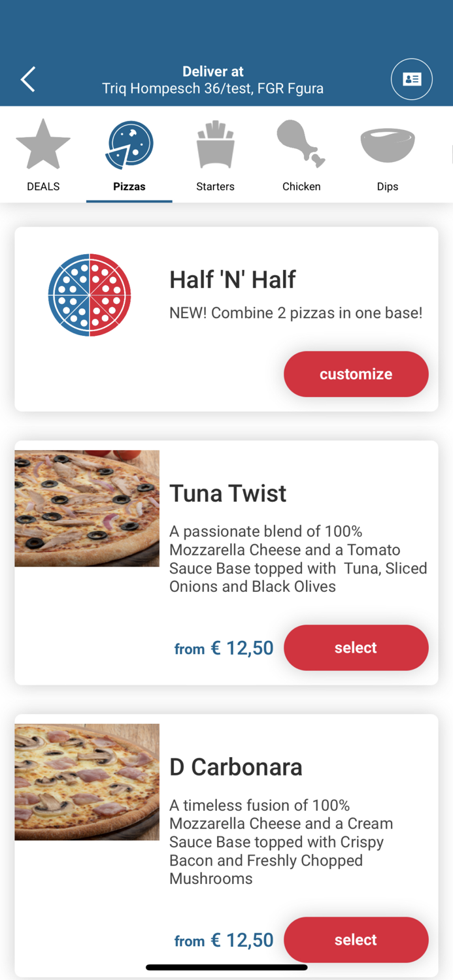Open the profile contact icon
Image resolution: width=453 pixels, height=980 pixels.
tap(411, 78)
